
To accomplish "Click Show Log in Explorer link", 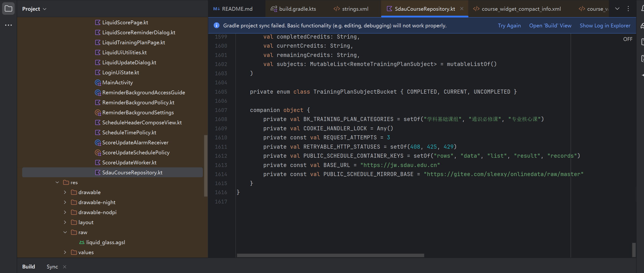I will click(x=605, y=25).
